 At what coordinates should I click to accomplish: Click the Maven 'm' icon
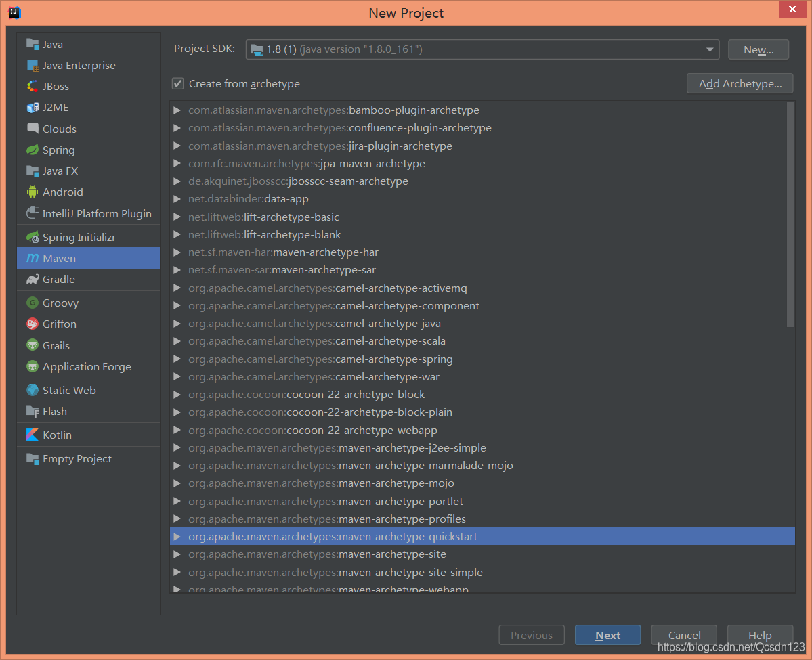[x=33, y=258]
